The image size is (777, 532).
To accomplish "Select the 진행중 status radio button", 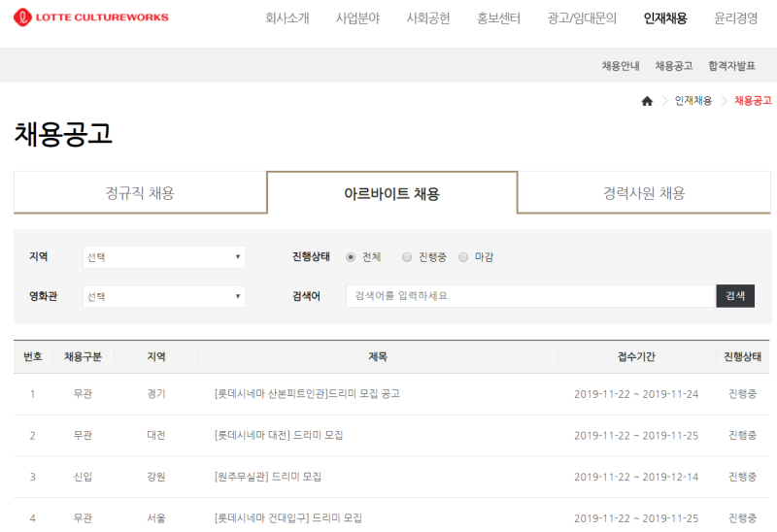I will coord(407,257).
